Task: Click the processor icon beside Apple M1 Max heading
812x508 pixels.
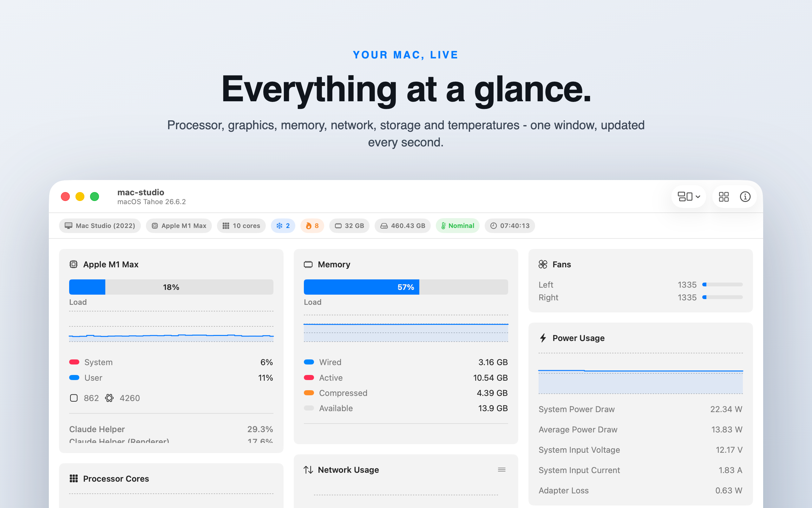Action: tap(74, 264)
